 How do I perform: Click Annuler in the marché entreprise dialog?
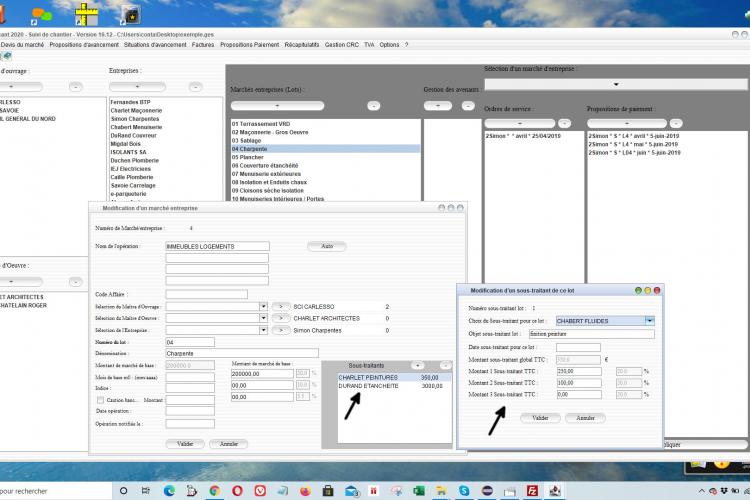point(229,444)
